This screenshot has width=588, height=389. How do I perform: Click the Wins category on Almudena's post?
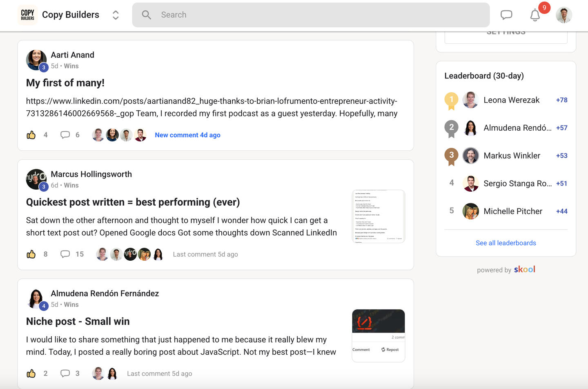71,304
